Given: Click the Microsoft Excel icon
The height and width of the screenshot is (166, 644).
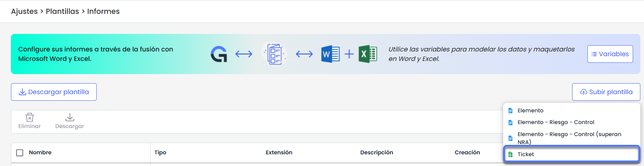Looking at the screenshot, I should click(x=368, y=54).
